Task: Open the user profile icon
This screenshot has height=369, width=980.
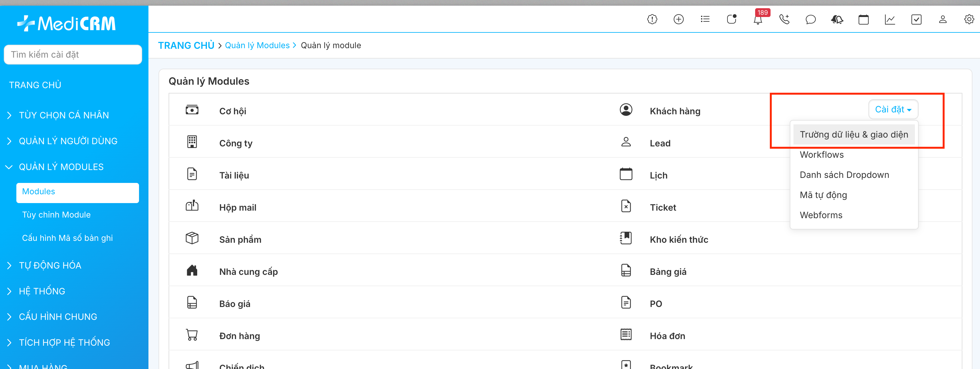Action: point(942,20)
